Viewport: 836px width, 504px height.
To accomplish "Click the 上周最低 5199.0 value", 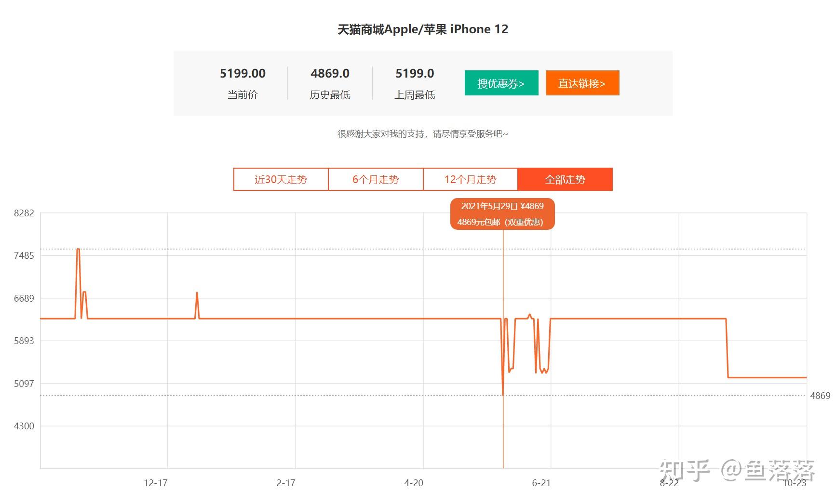I will coord(415,73).
